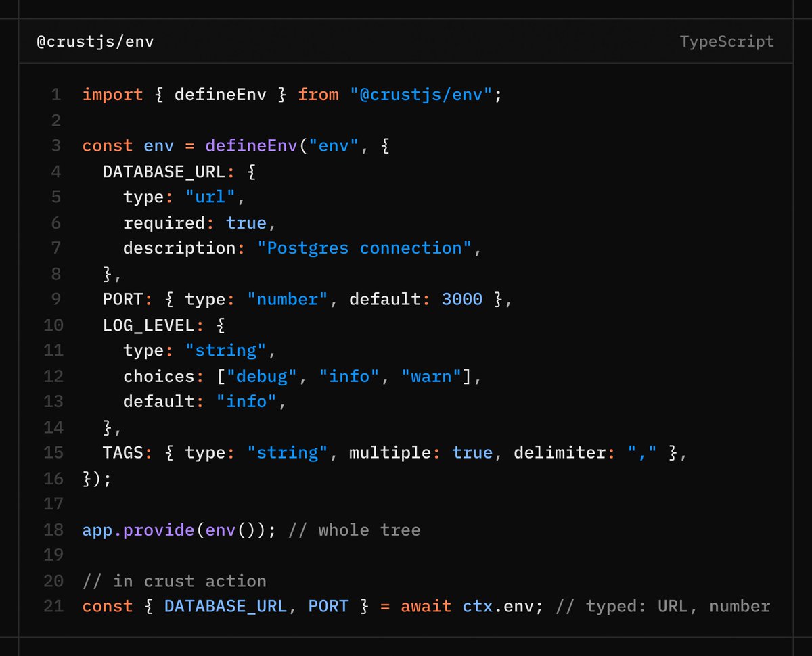Click the TypeScript language label
Screen dimensions: 812x656
click(x=727, y=41)
